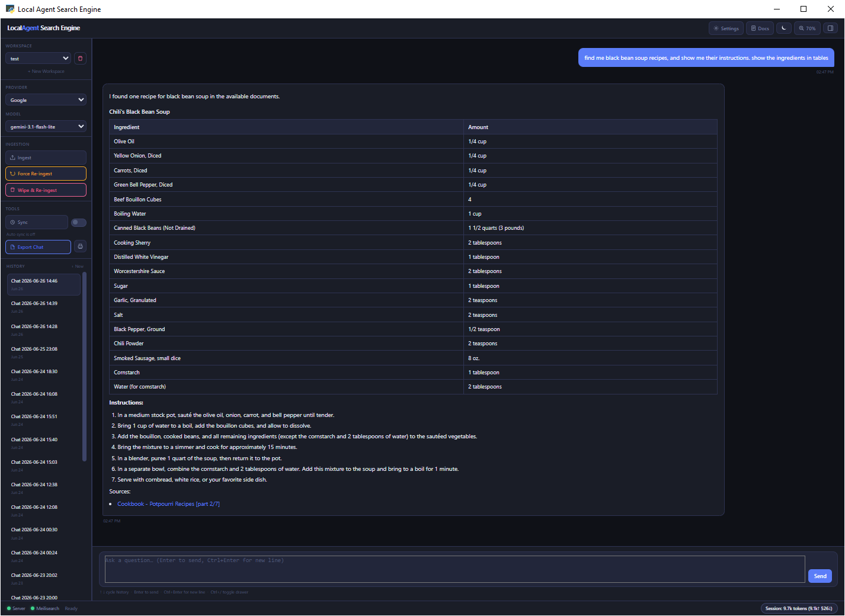Open history chat 2026-06-26 14:28
Screen dimensions: 845x616
click(x=44, y=330)
